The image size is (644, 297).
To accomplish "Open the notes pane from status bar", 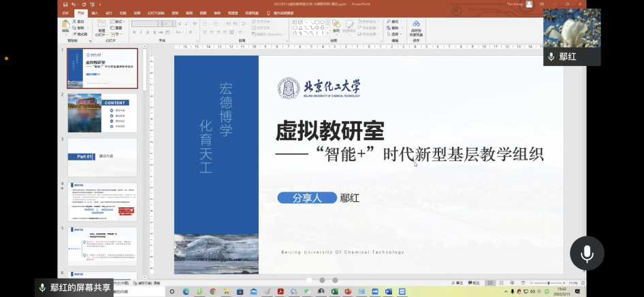I will click(x=457, y=283).
